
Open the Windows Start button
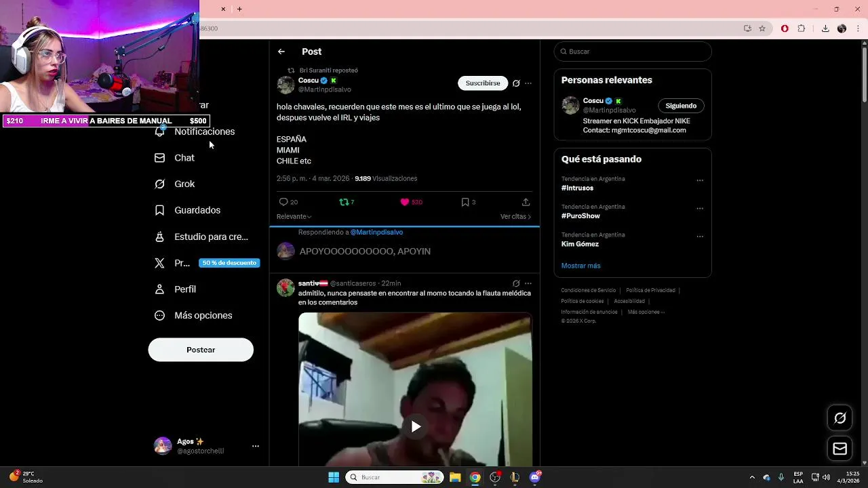pos(334,477)
